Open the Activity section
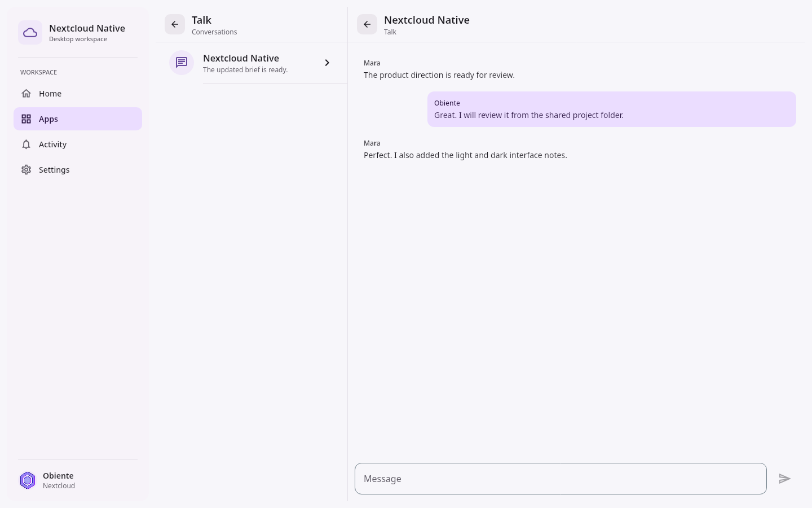This screenshot has height=508, width=812. (x=78, y=144)
